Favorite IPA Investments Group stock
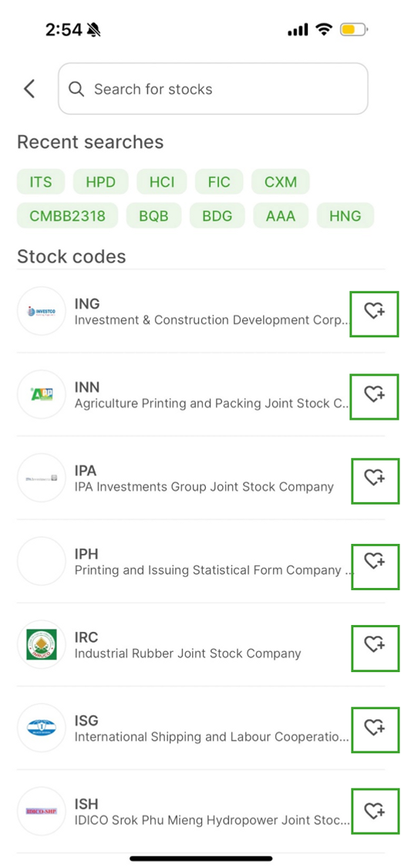 (375, 481)
